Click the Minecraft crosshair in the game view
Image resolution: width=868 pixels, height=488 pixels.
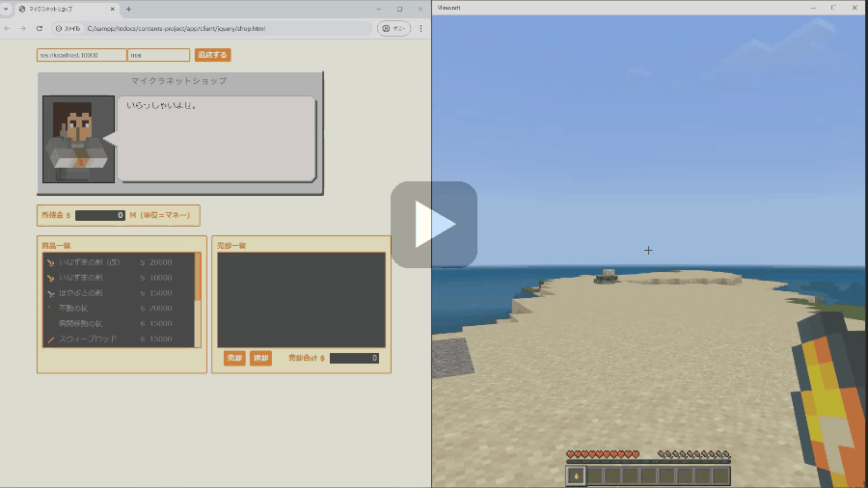pos(648,250)
